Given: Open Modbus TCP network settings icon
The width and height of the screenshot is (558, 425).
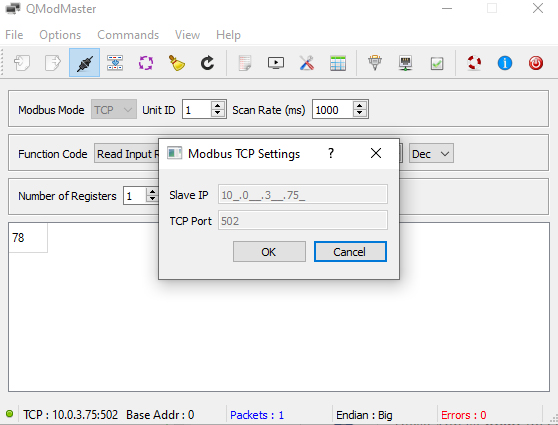Looking at the screenshot, I should pyautogui.click(x=406, y=63).
